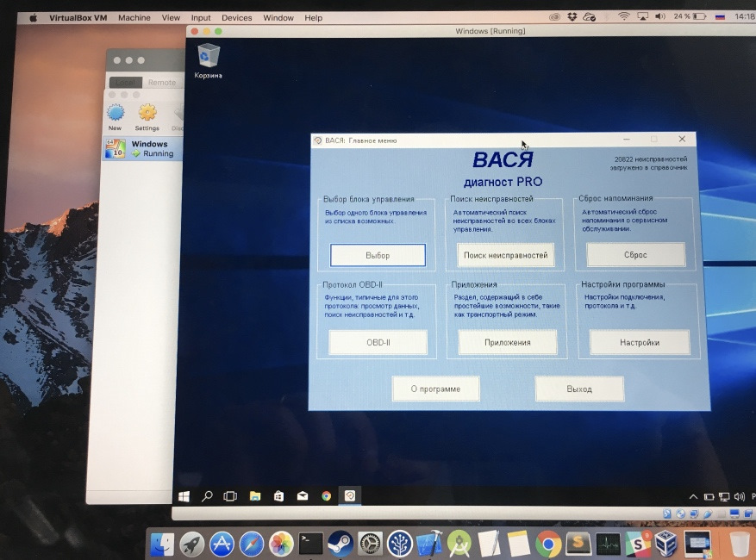Open Microsoft Store from Windows taskbar

278,496
